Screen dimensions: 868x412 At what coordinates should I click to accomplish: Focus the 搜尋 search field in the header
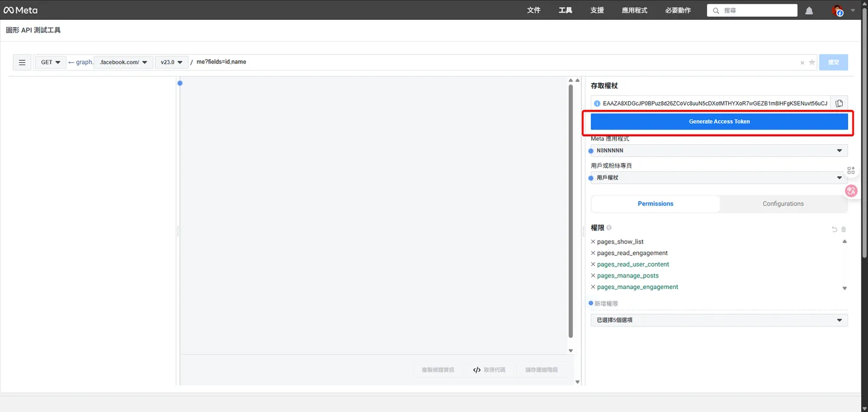tap(752, 10)
